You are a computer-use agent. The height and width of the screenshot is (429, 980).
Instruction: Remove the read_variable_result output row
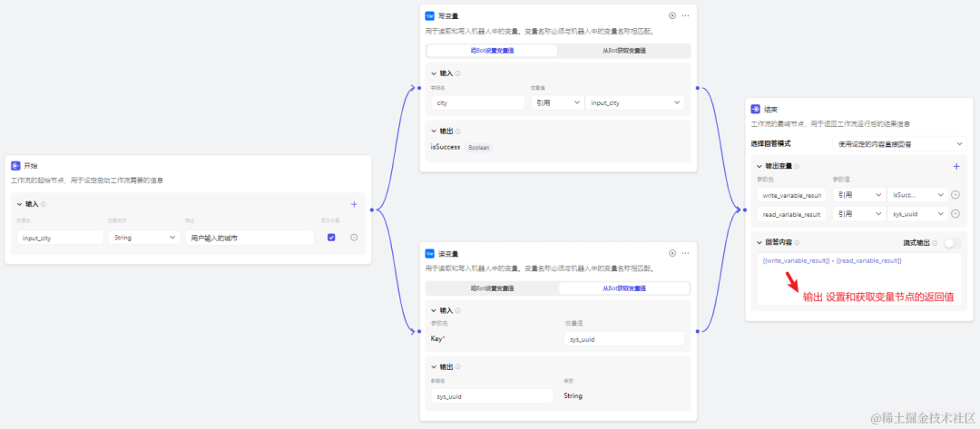coord(955,214)
